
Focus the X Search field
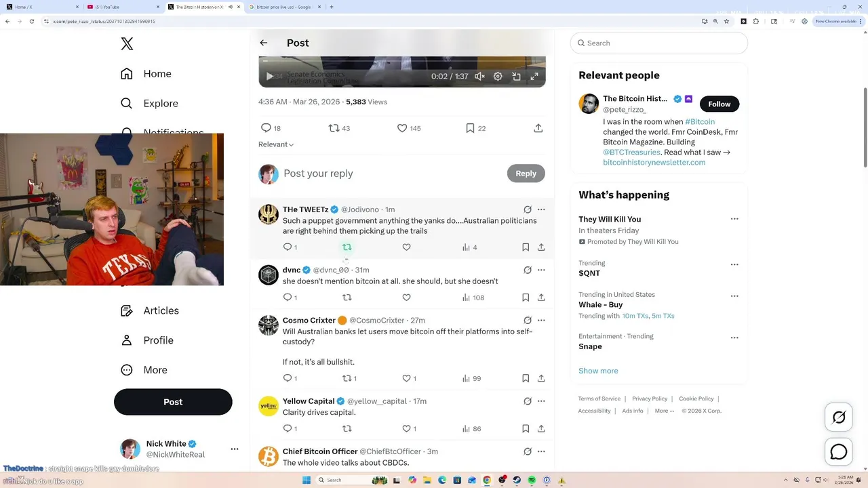[658, 43]
